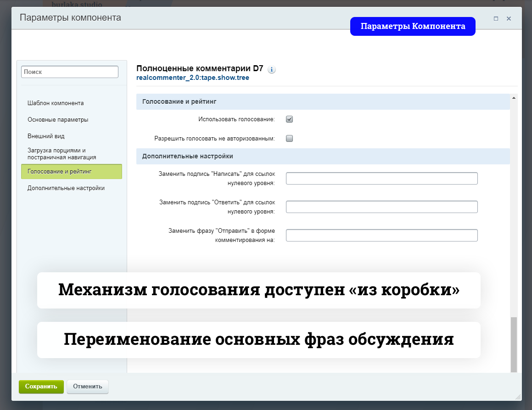Open Загрузка порциями и постраничная навигация
This screenshot has width=532, height=410.
click(62, 154)
